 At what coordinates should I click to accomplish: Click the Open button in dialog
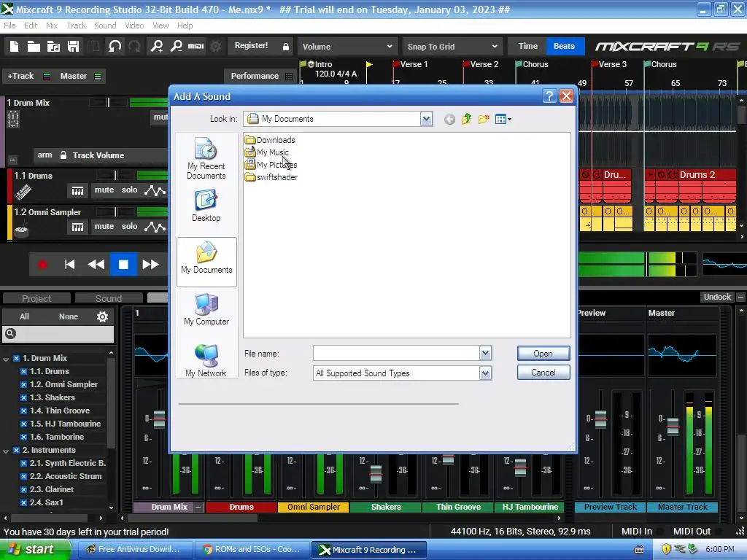(x=543, y=354)
